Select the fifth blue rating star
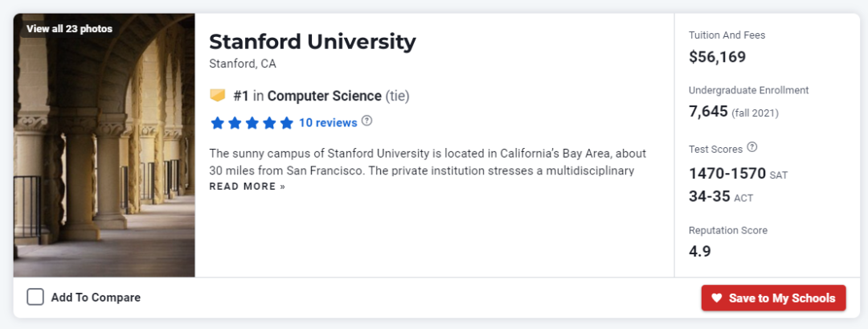Image resolution: width=868 pixels, height=329 pixels. 286,123
